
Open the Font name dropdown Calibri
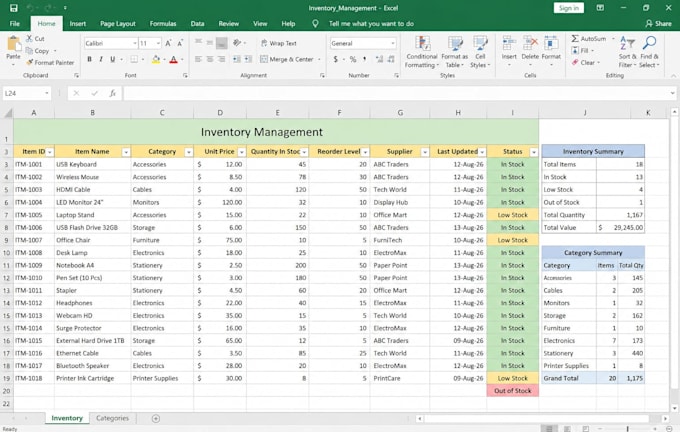pyautogui.click(x=135, y=43)
